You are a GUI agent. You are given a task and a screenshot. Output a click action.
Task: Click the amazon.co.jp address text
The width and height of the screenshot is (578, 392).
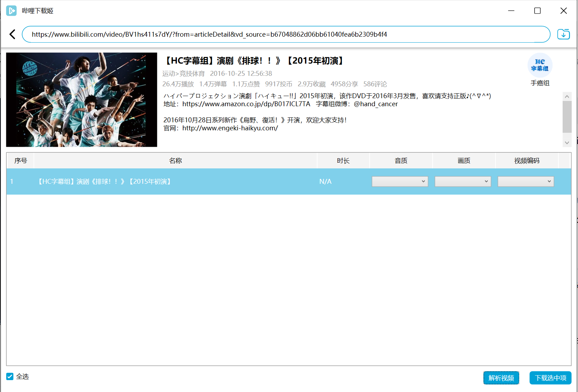[246, 104]
